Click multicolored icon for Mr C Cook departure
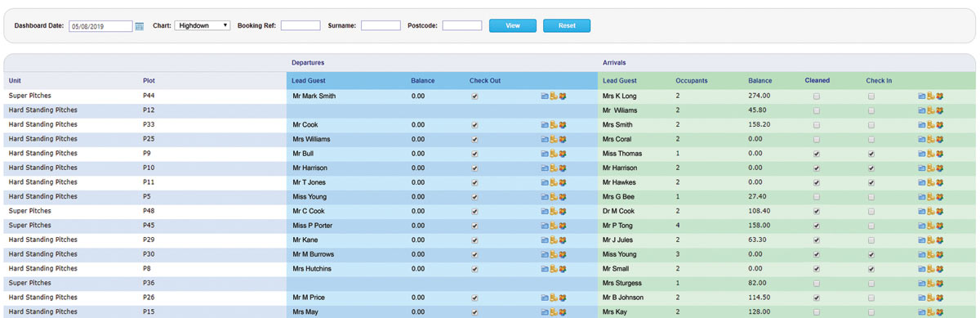The image size is (980, 318). (x=563, y=211)
